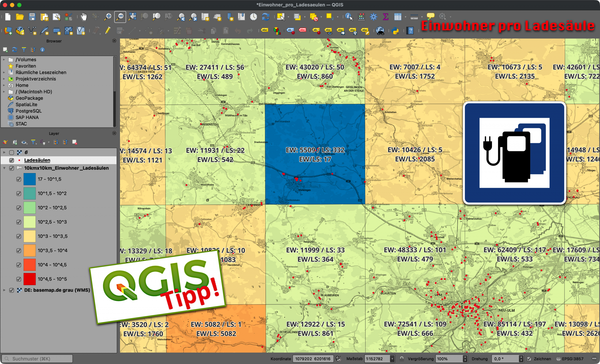600x364 pixels.
Task: Uncheck the Ladesäulen layer visibility
Action: click(11, 160)
